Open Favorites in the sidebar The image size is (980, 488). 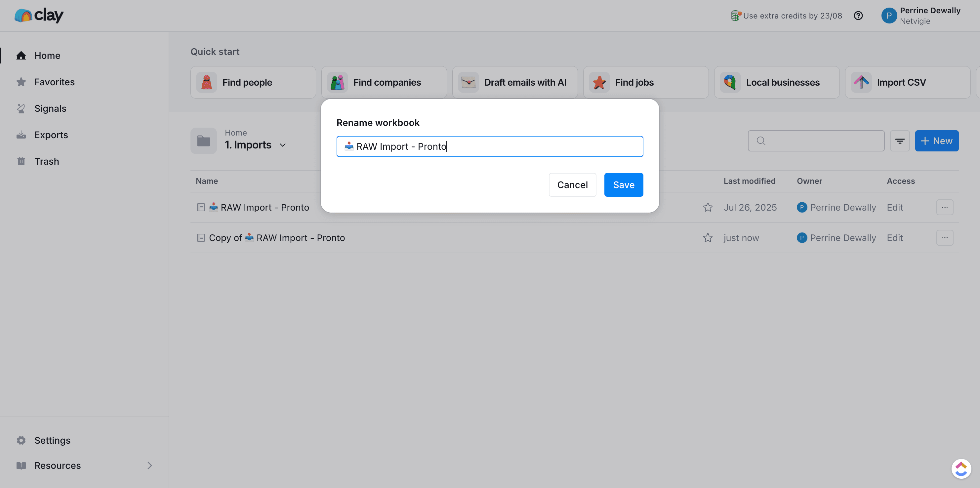(55, 82)
